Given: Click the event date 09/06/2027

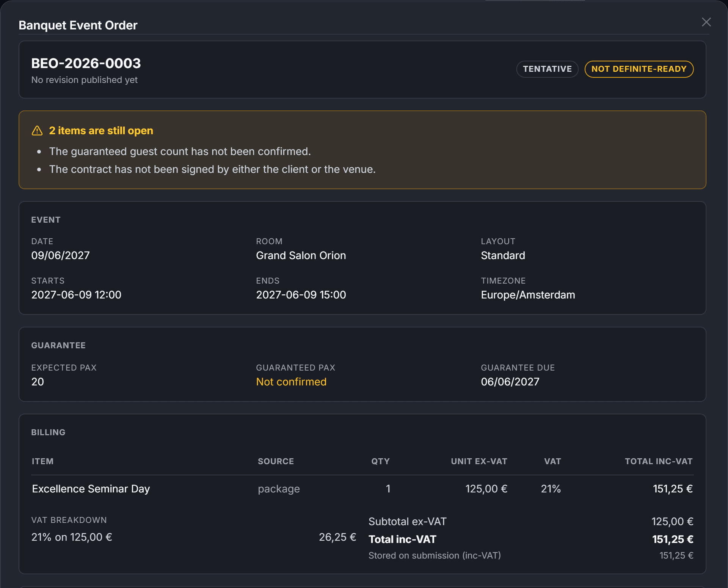Looking at the screenshot, I should [60, 255].
